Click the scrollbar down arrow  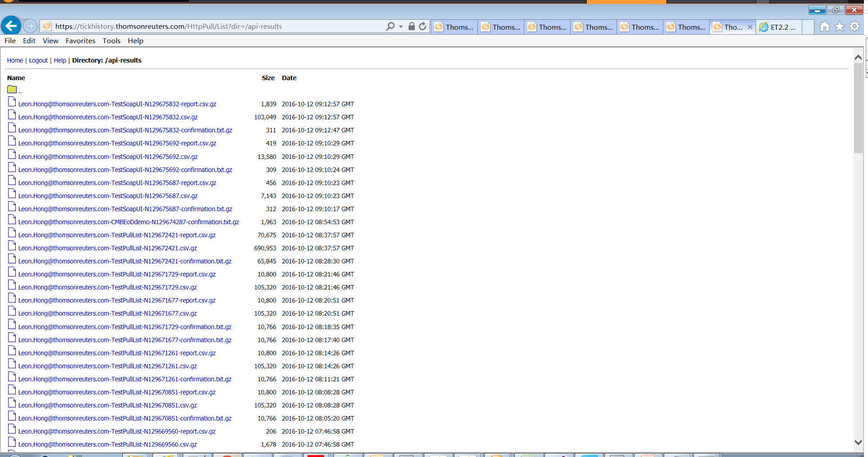tap(858, 442)
